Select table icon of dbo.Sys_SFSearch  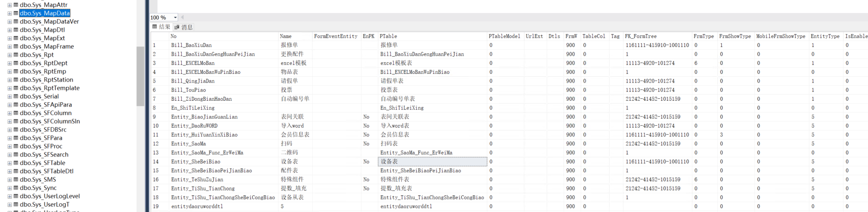click(x=16, y=155)
